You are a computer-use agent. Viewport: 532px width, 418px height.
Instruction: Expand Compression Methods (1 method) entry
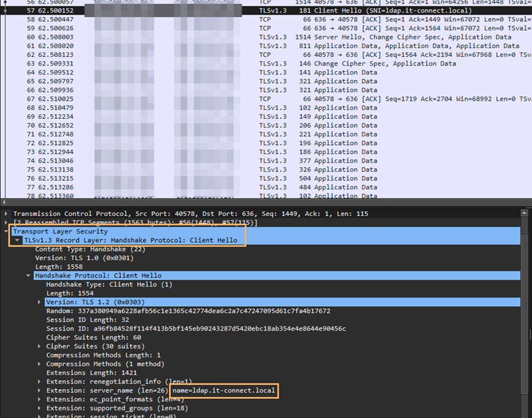pos(39,364)
